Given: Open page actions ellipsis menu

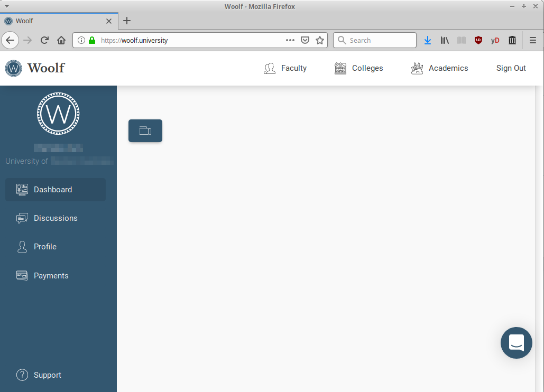Looking at the screenshot, I should pos(290,40).
